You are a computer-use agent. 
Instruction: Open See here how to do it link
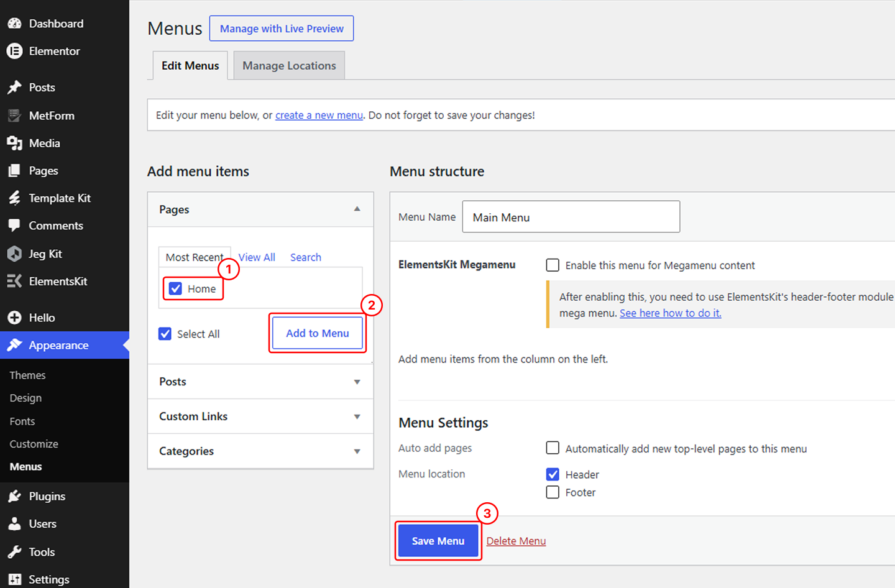(671, 313)
